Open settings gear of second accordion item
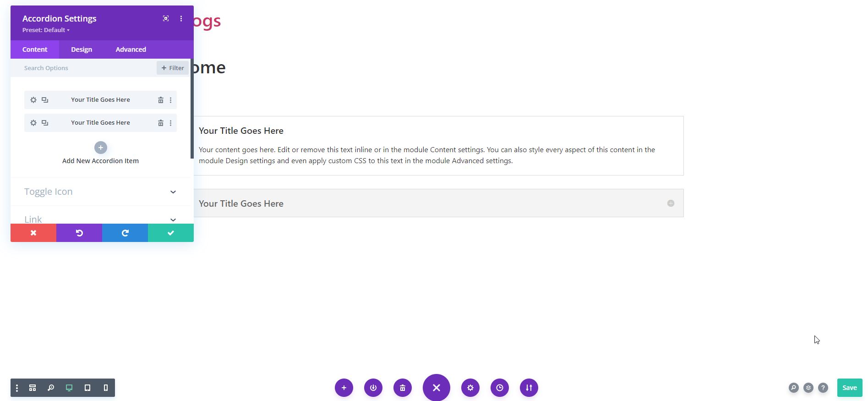Viewport: 868px width, 401px height. click(33, 123)
